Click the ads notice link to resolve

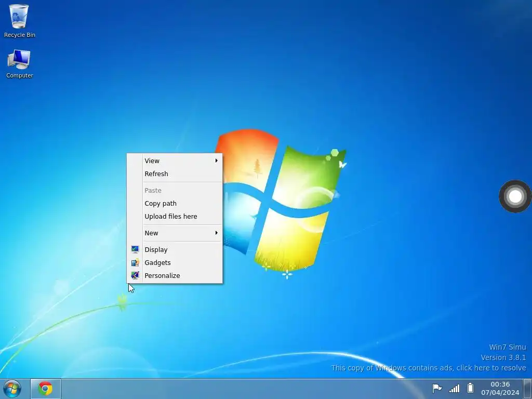pyautogui.click(x=429, y=368)
